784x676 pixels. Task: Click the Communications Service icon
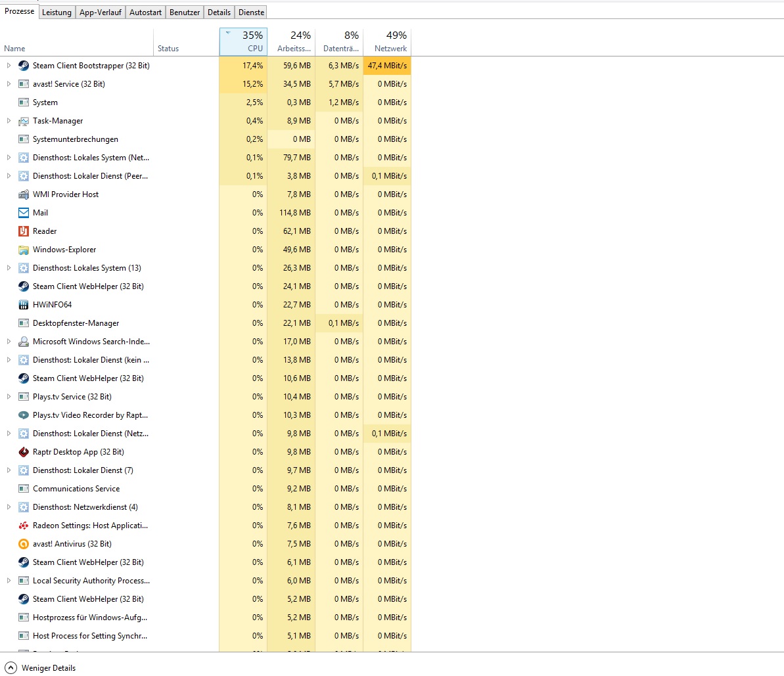[24, 489]
